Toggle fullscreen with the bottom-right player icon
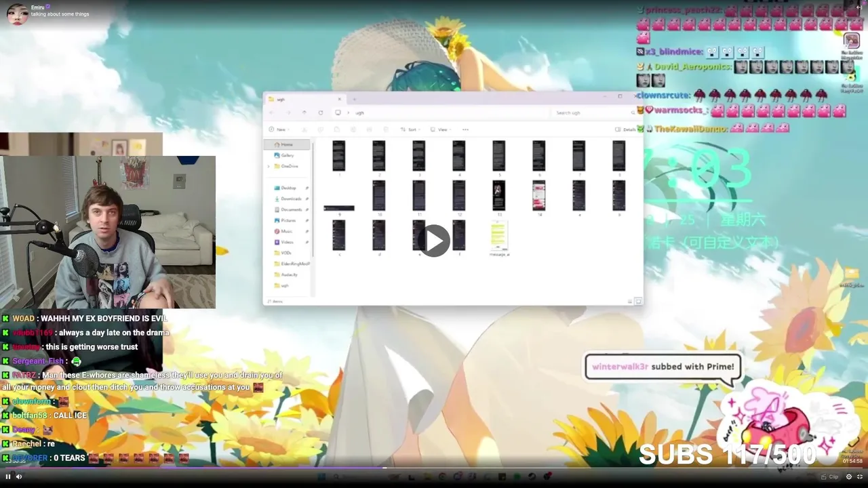 (x=860, y=476)
